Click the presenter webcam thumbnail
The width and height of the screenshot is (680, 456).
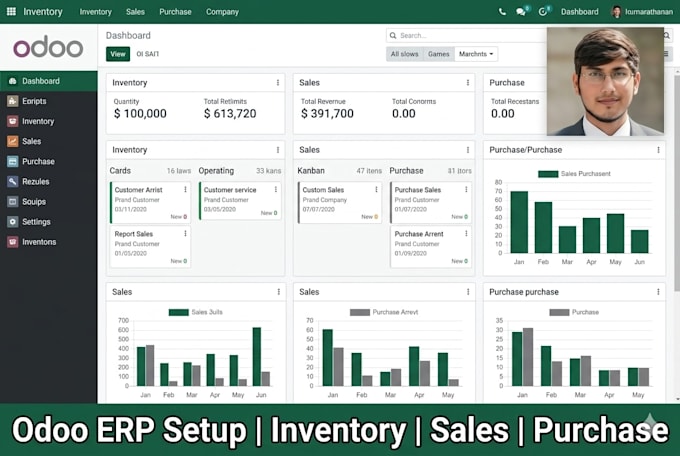[x=605, y=82]
